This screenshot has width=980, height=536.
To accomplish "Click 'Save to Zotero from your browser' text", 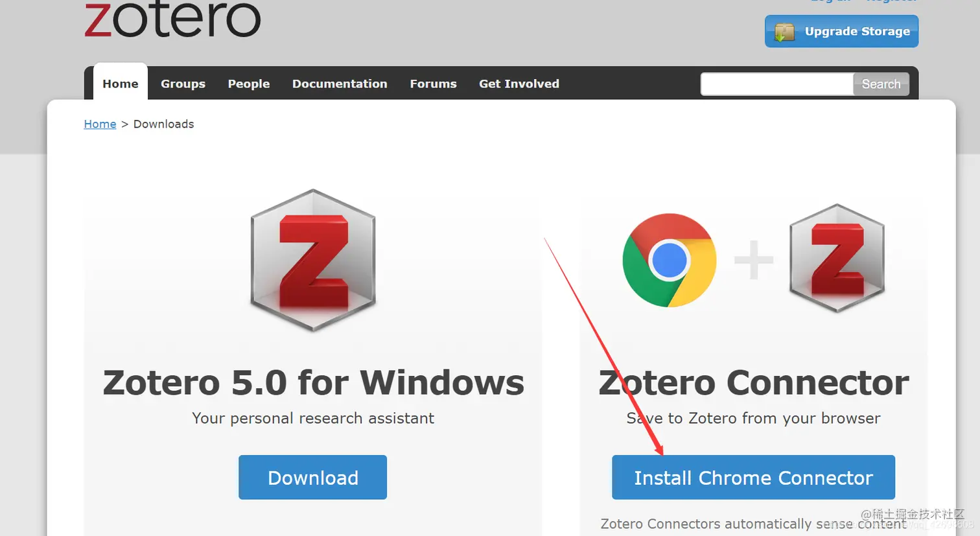I will click(x=753, y=418).
